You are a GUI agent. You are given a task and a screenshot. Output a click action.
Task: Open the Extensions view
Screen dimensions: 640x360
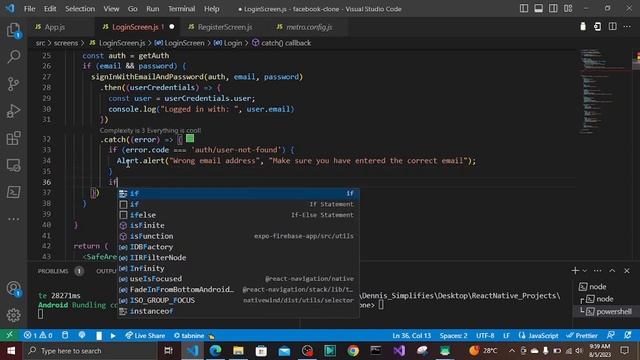pos(13,138)
